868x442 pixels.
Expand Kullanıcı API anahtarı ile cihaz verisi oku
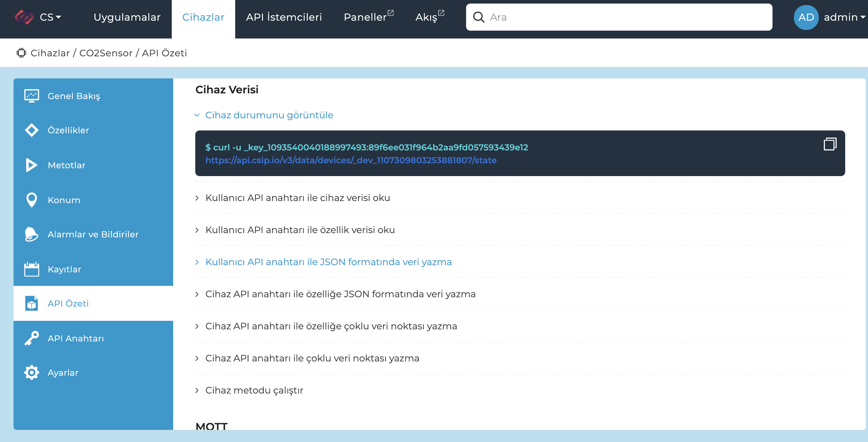coord(298,198)
